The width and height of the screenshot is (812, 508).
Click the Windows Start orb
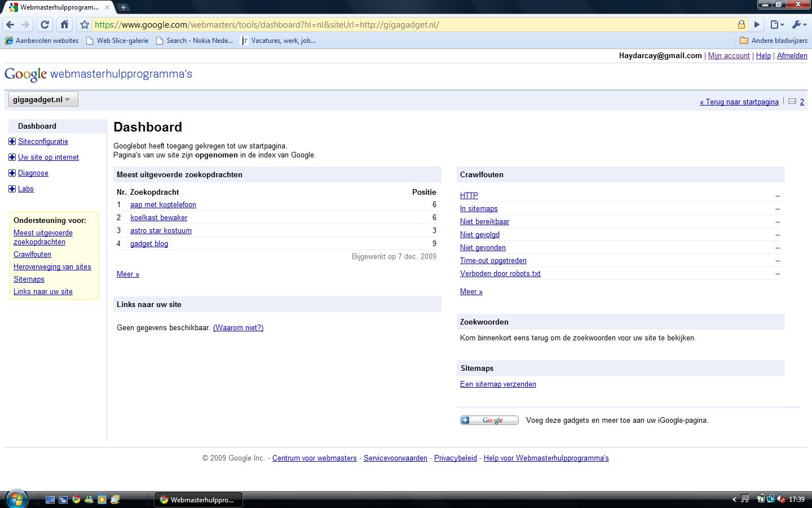[16, 499]
